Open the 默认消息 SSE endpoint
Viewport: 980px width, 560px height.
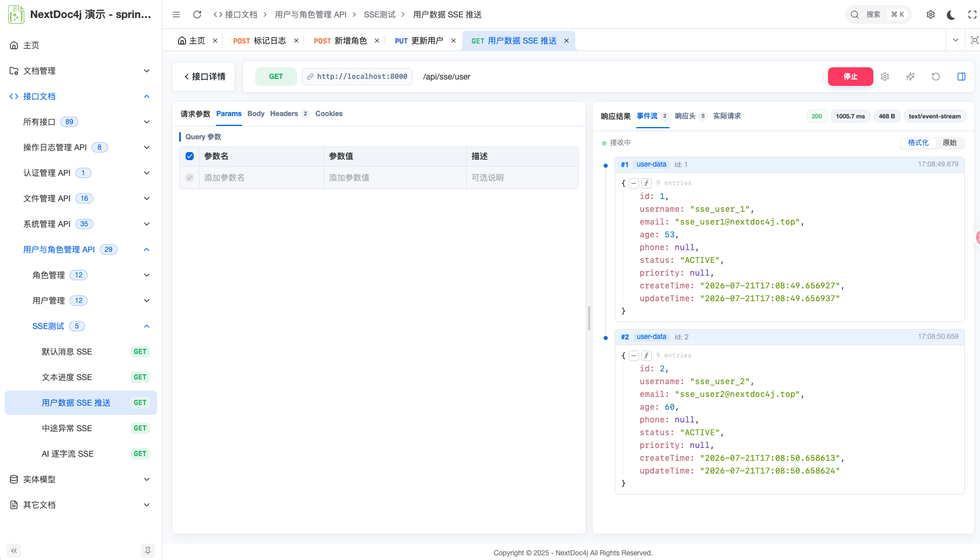pyautogui.click(x=81, y=352)
